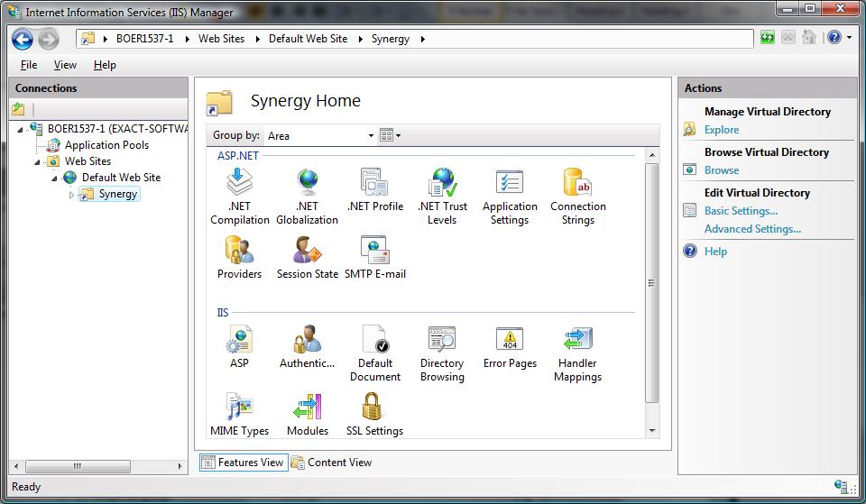
Task: Open the Error Pages feature
Action: [x=510, y=347]
